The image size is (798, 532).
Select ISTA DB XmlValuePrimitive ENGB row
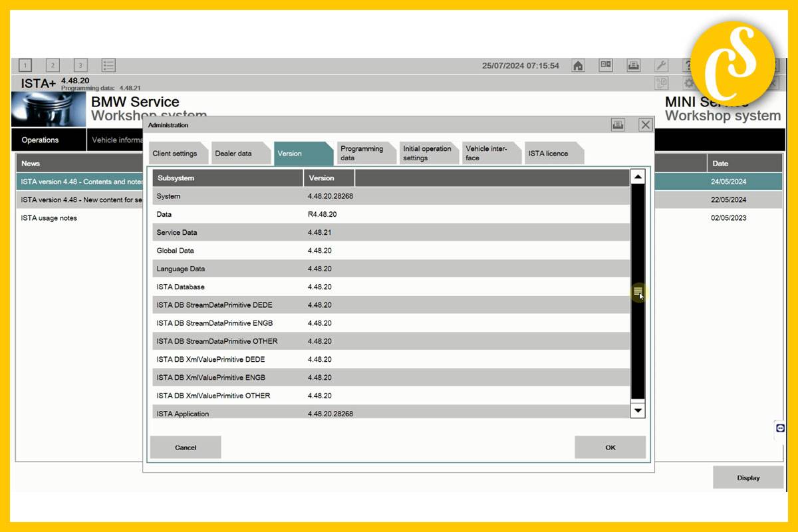391,378
